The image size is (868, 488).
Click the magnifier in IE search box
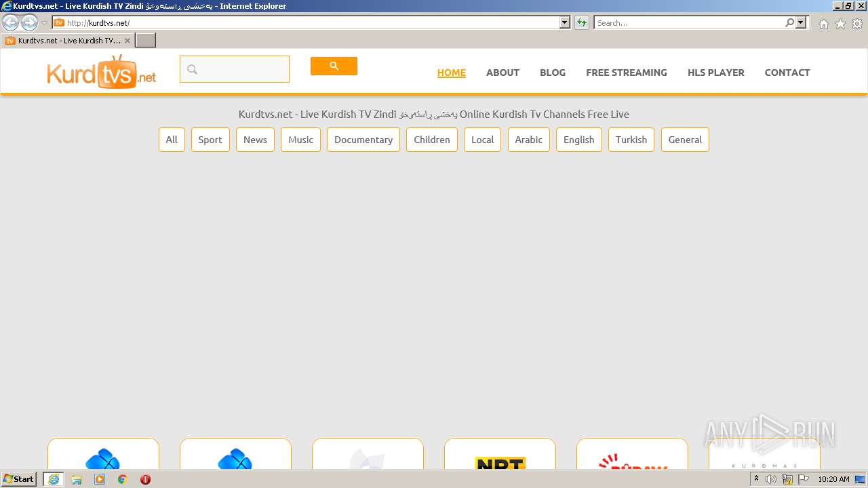(789, 22)
